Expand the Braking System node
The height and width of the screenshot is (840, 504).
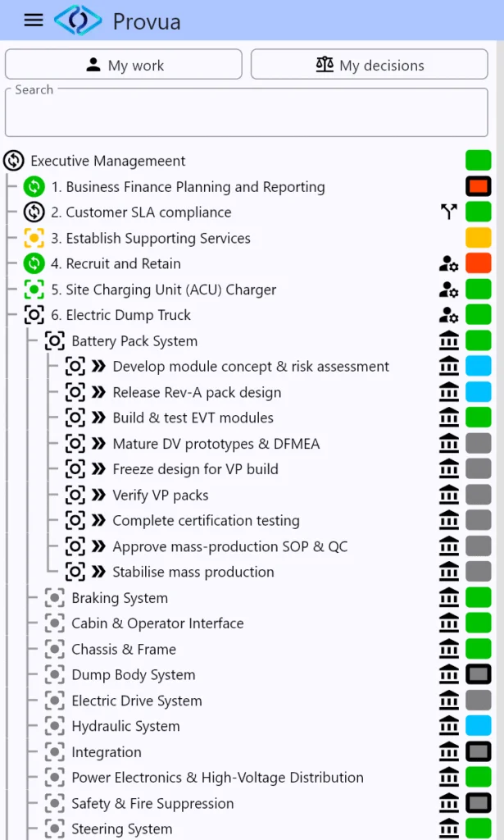[54, 598]
